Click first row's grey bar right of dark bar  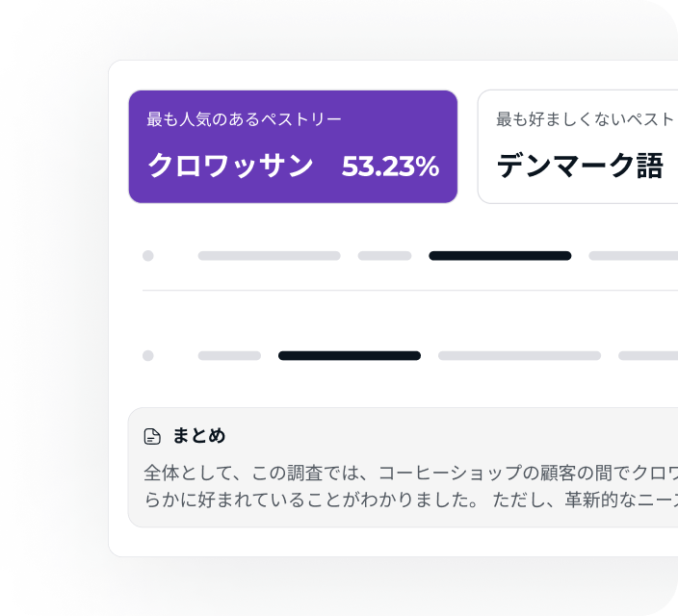pyautogui.click(x=633, y=255)
